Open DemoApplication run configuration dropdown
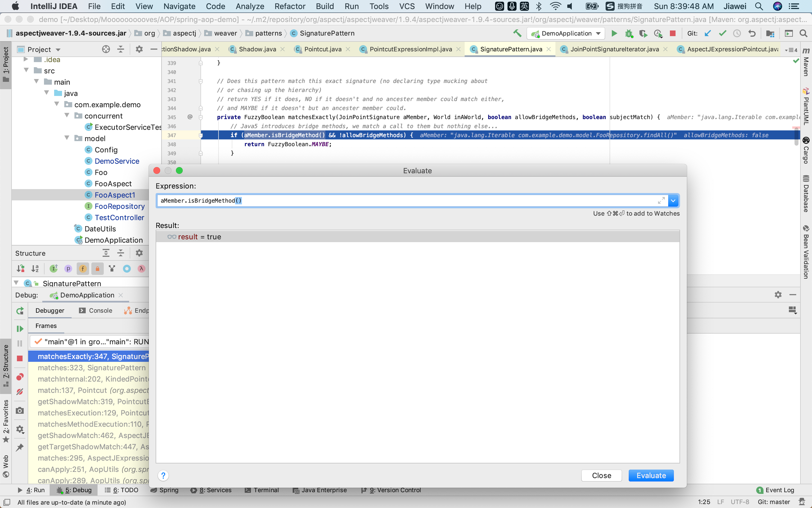The height and width of the screenshot is (508, 812). pyautogui.click(x=566, y=33)
